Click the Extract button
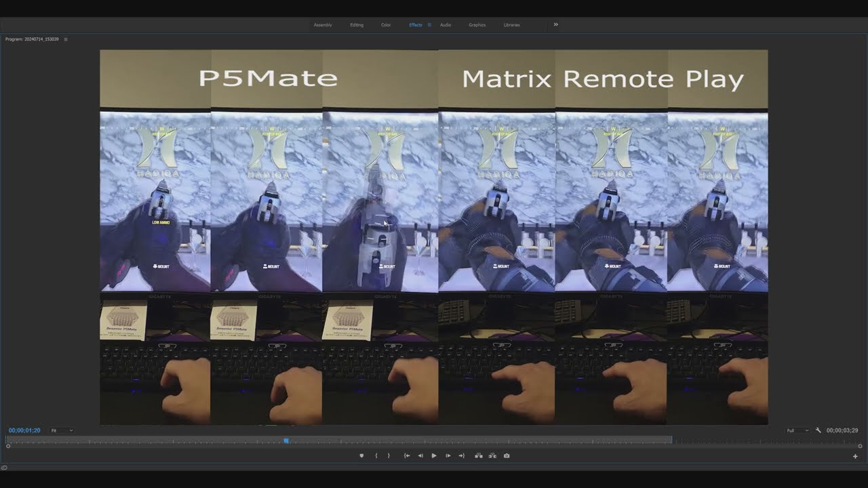The image size is (868, 488). (x=492, y=455)
